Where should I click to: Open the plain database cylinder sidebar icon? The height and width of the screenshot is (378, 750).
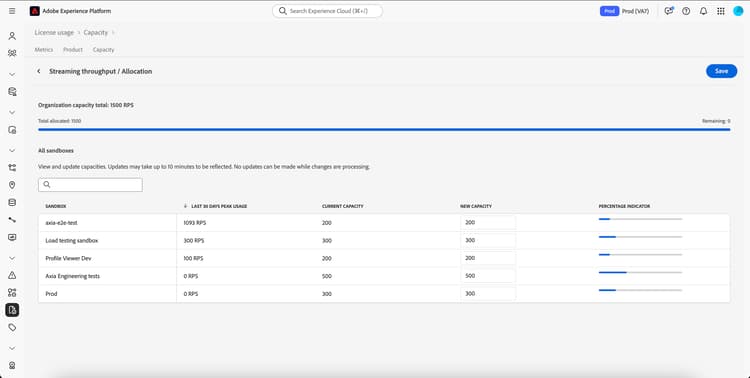coord(12,202)
